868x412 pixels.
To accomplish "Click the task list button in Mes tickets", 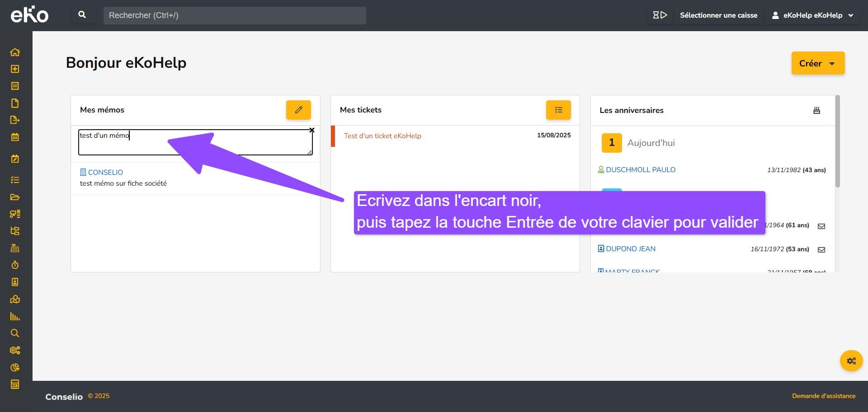I will [558, 110].
